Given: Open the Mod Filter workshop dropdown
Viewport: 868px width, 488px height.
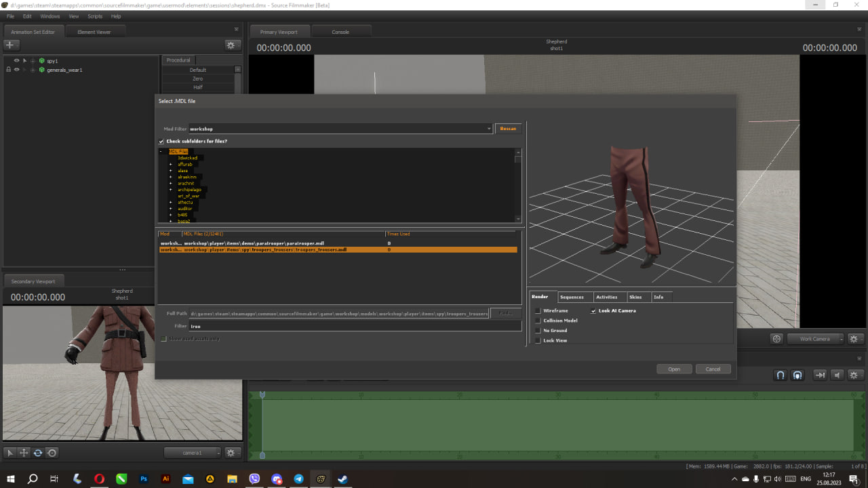Looking at the screenshot, I should [x=489, y=129].
